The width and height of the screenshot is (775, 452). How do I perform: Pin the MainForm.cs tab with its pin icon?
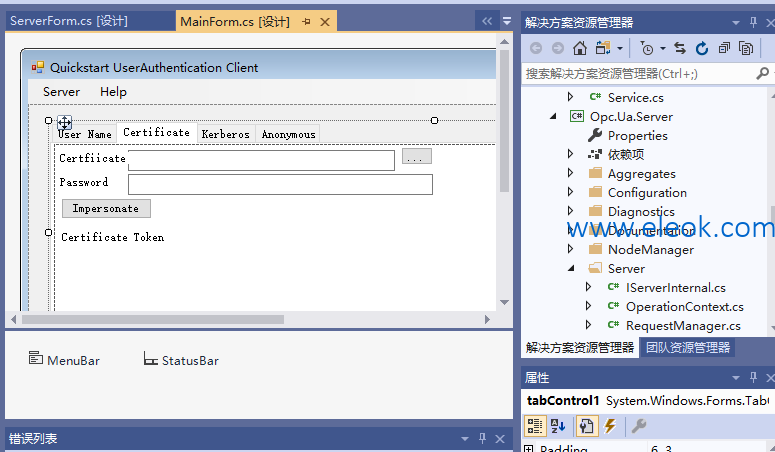306,22
